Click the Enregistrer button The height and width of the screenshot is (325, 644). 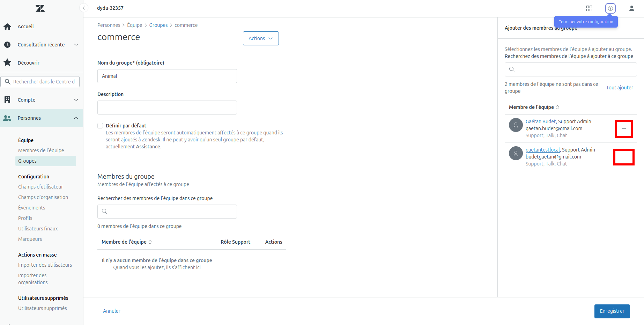[x=612, y=311]
